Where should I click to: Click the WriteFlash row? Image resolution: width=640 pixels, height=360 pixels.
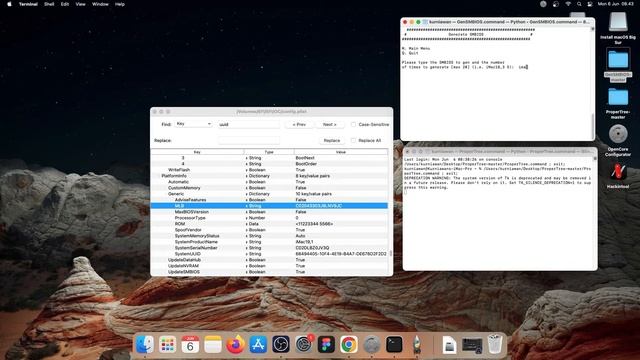pos(269,170)
